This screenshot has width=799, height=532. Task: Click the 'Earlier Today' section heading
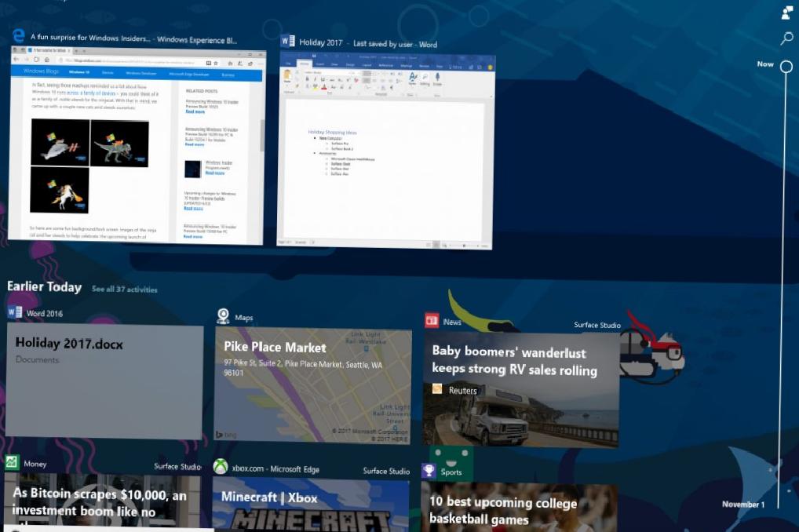[44, 286]
